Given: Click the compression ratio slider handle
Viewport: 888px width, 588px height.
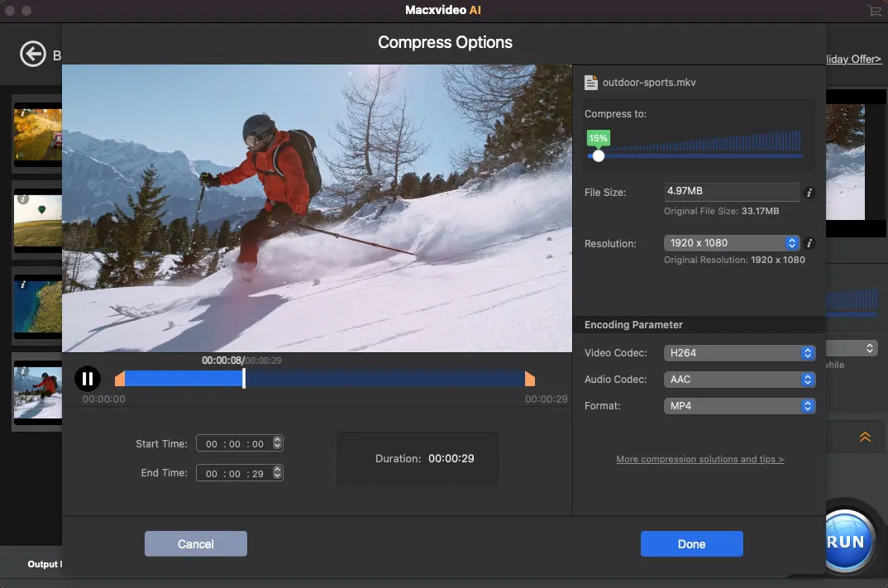Looking at the screenshot, I should [x=598, y=155].
